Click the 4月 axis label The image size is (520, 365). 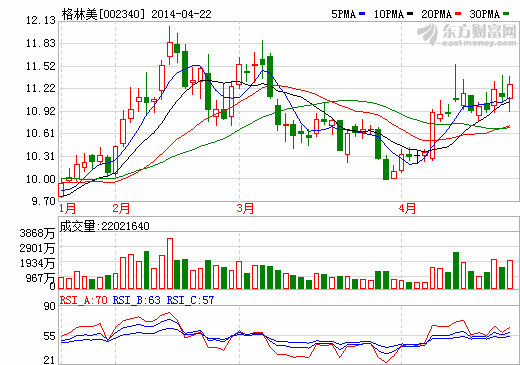[x=407, y=209]
